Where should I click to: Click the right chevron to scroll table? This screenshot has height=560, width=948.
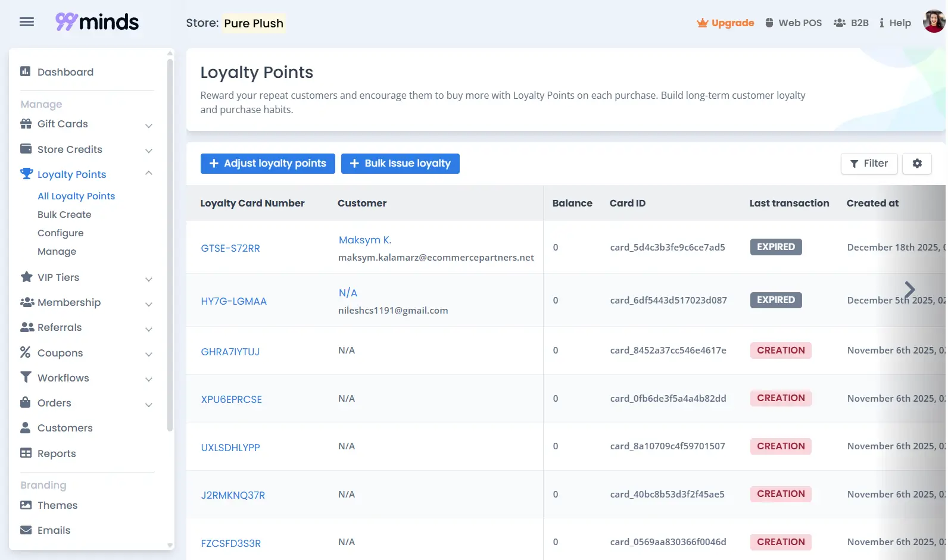pos(909,289)
